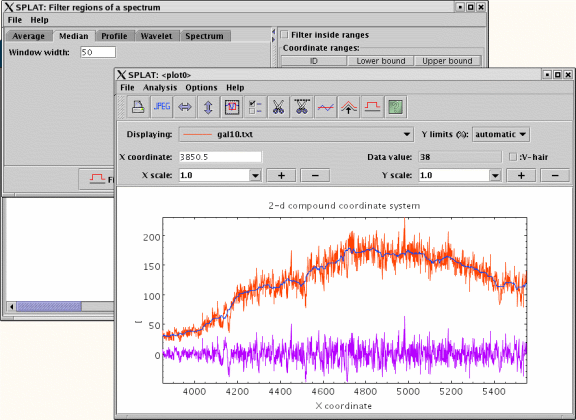Expand the X scale combo box

256,175
